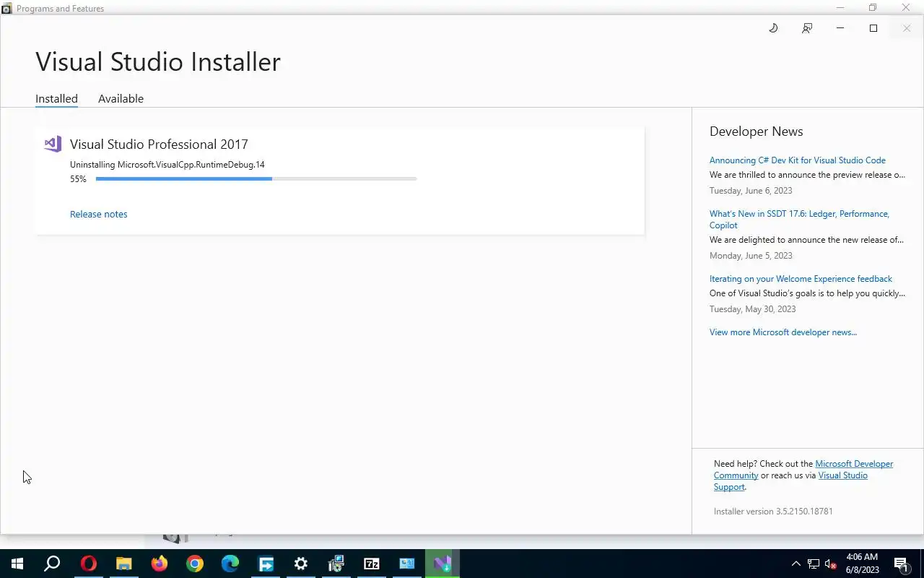Minimize the Programs and Features window
The width and height of the screenshot is (924, 578).
pos(840,8)
